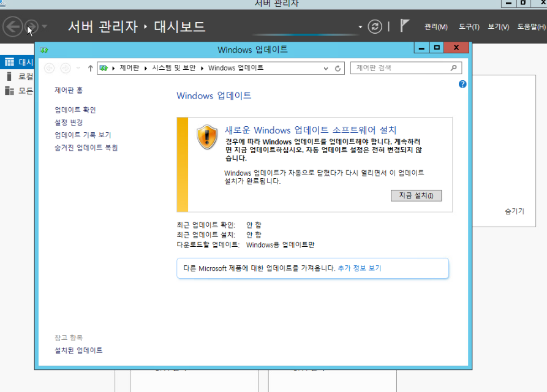This screenshot has height=392, width=547.
Task: Click address bar refresh button
Action: 338,69
